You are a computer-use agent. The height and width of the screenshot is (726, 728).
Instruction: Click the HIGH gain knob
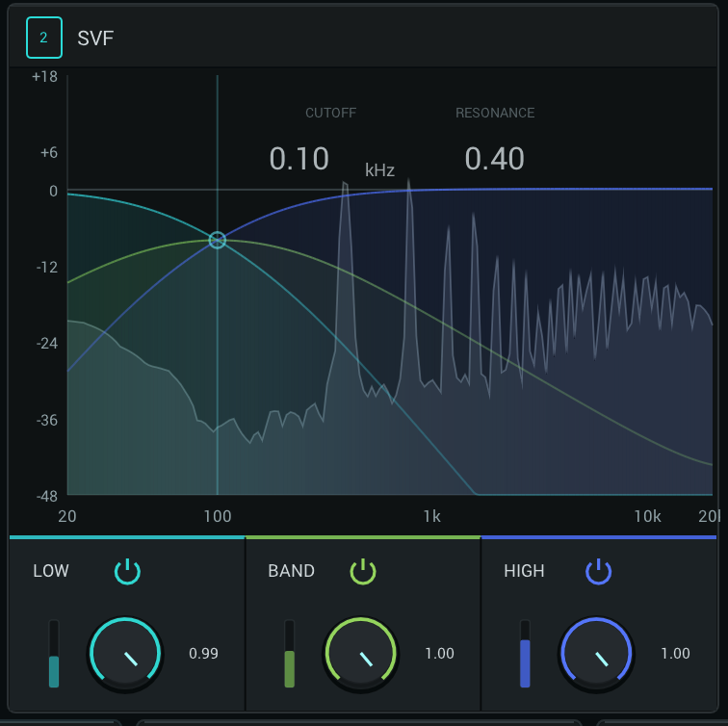pyautogui.click(x=597, y=654)
